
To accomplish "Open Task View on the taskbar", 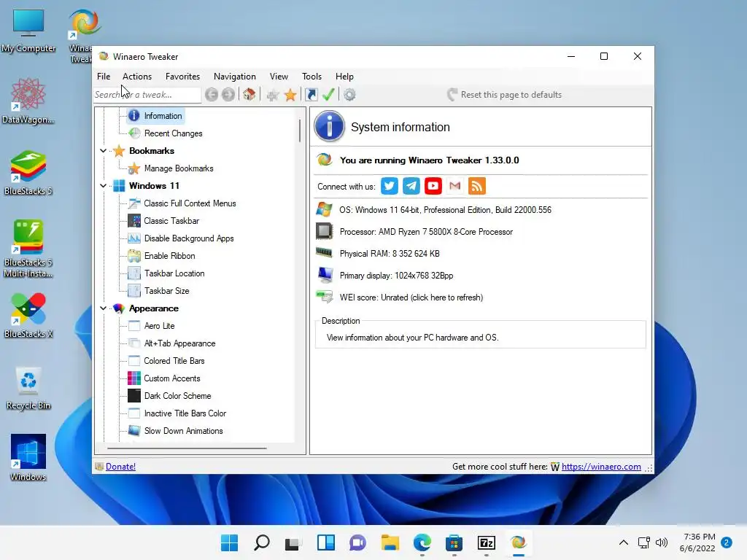I will [x=293, y=543].
